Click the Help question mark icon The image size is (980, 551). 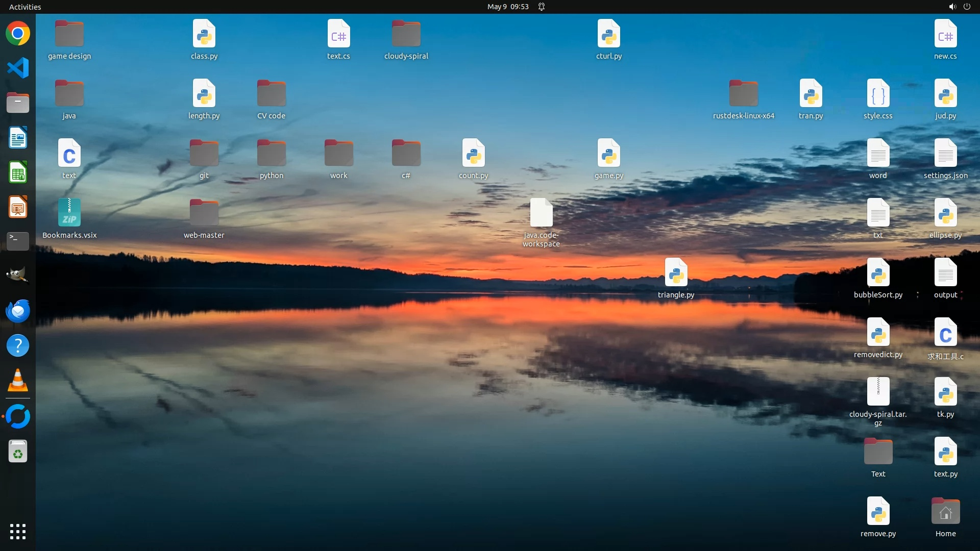click(x=18, y=346)
